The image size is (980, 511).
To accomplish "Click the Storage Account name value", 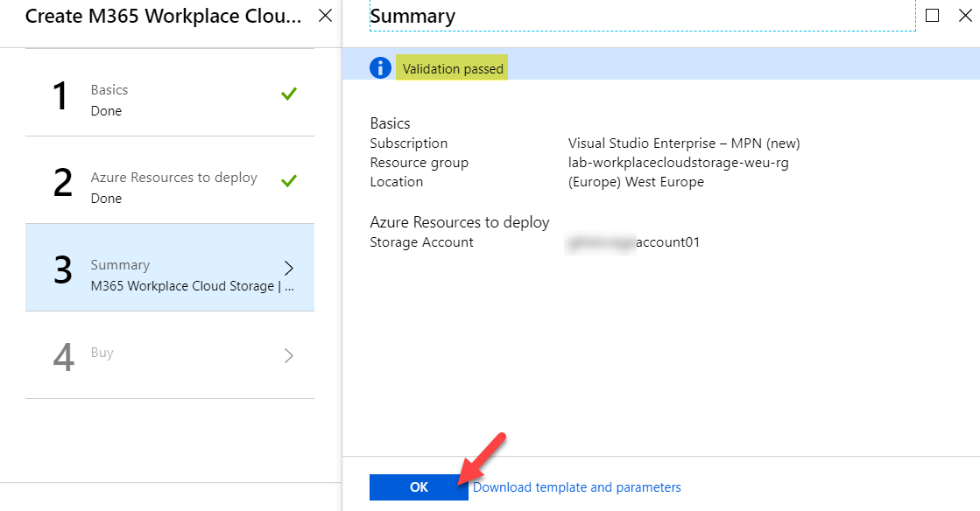I will [x=634, y=242].
